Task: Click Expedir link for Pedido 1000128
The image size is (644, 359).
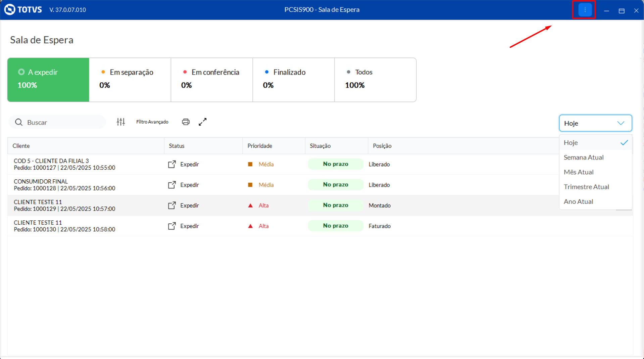Action: (x=189, y=185)
